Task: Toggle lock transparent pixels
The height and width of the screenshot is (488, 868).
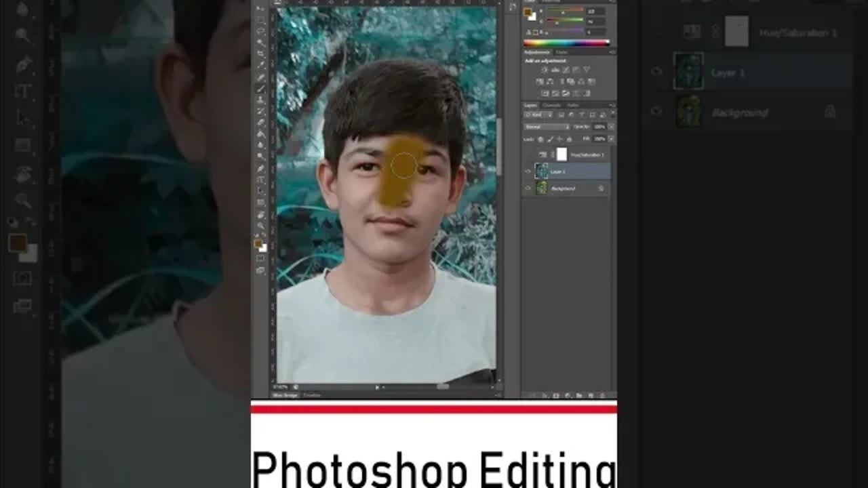Action: tap(540, 138)
